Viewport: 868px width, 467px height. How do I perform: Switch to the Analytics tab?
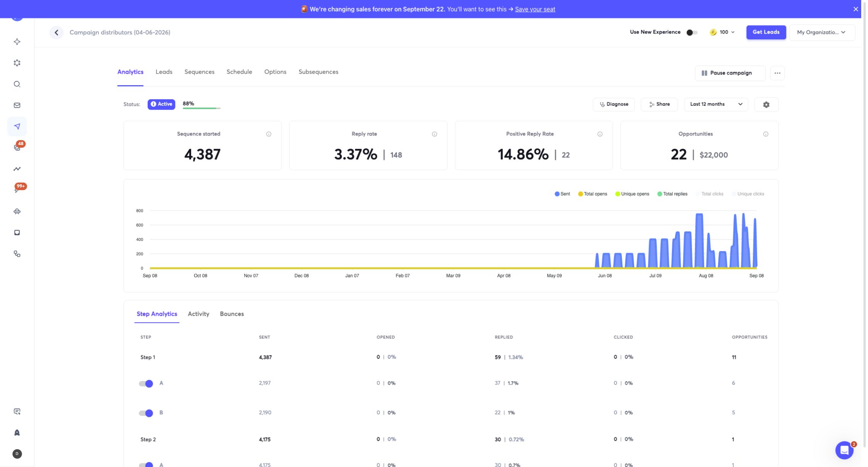point(130,72)
